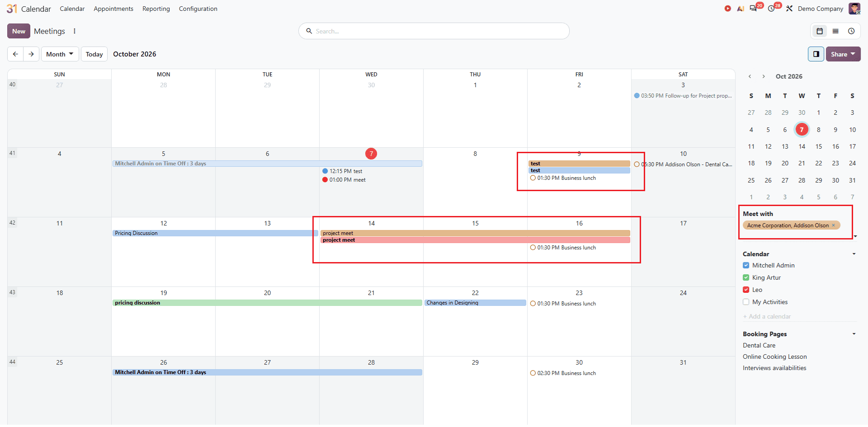Remove the Acme Corporation, Addison Olson tag
Image resolution: width=868 pixels, height=427 pixels.
834,225
